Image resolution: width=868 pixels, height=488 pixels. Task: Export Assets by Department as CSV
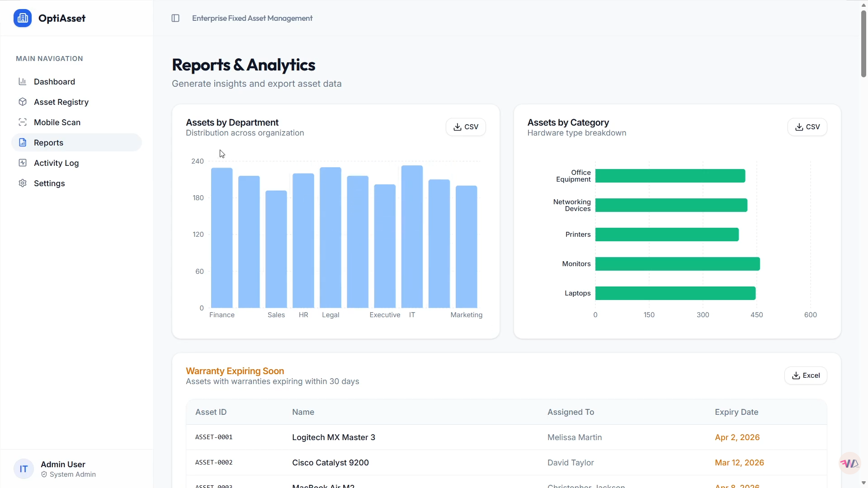[x=466, y=127]
